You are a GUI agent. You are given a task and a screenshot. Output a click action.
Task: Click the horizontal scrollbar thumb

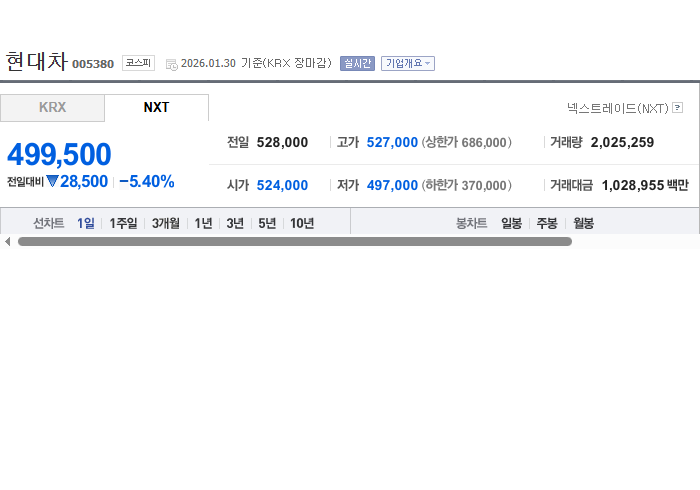pos(295,241)
